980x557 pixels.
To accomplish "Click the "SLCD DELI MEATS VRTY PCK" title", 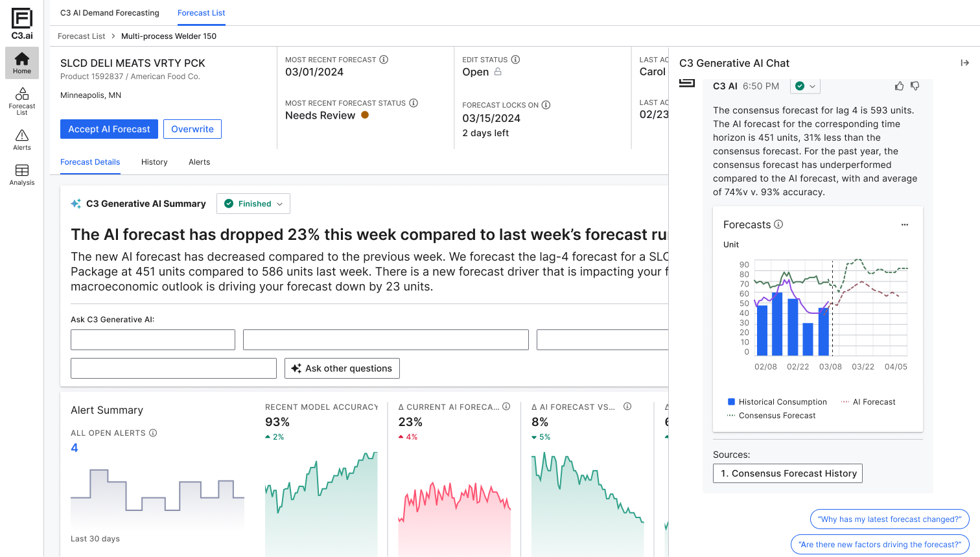I will point(133,63).
